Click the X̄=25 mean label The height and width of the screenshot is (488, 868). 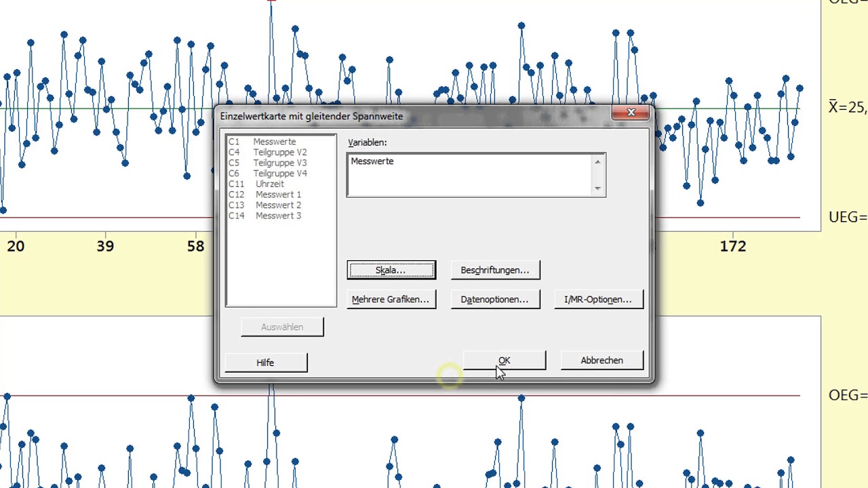click(x=848, y=107)
